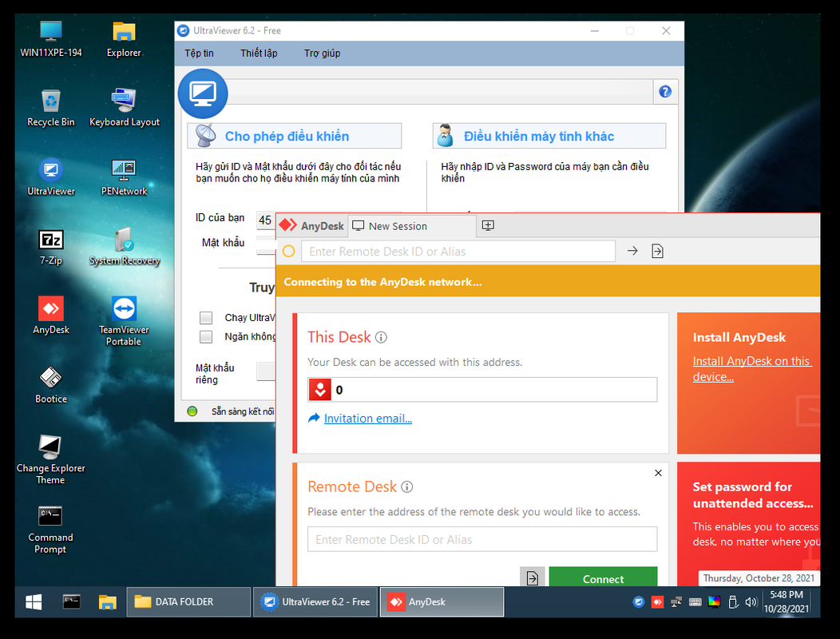
Task: Click the AnyDesk logo main menu tab
Action: pos(311,226)
